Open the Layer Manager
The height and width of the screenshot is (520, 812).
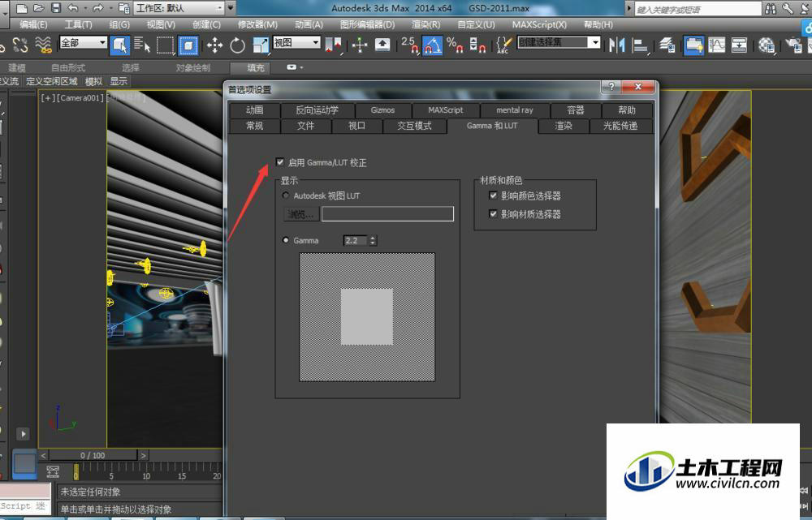[x=667, y=45]
